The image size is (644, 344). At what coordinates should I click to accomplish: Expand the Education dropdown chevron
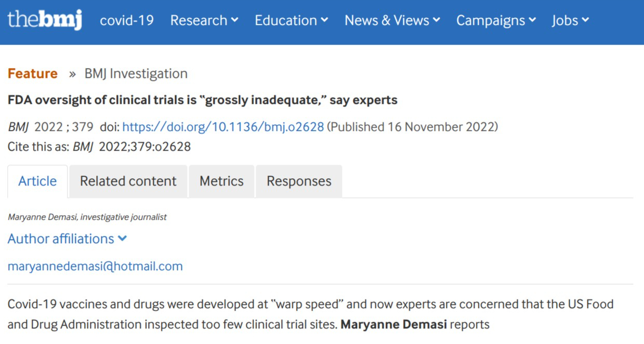pos(324,20)
